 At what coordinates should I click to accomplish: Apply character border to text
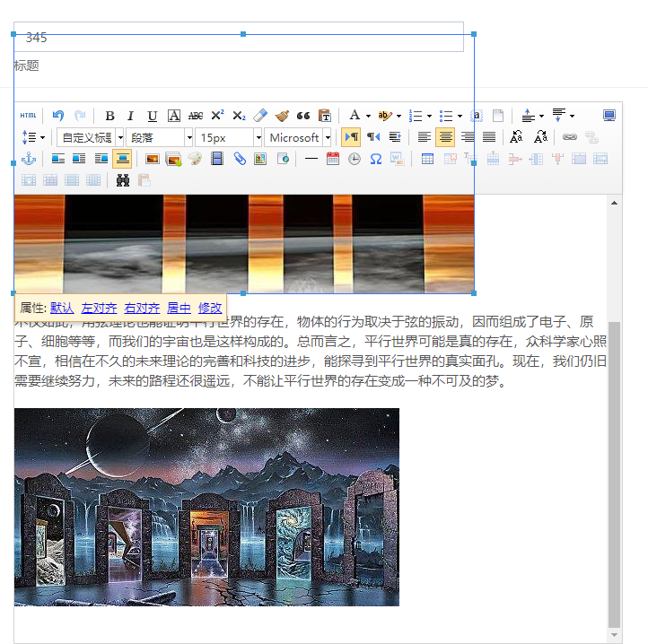click(x=174, y=116)
